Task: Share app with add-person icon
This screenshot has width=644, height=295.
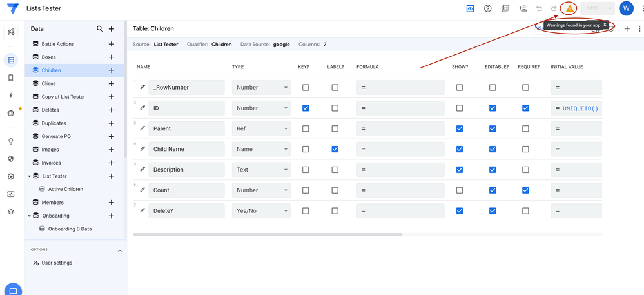Action: point(523,8)
